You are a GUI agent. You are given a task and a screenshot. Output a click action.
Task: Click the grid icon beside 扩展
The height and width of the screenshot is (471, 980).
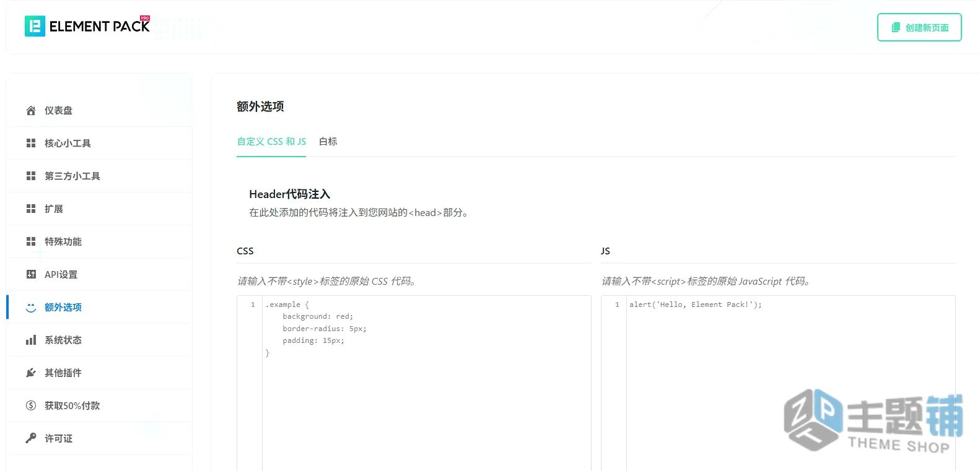31,209
